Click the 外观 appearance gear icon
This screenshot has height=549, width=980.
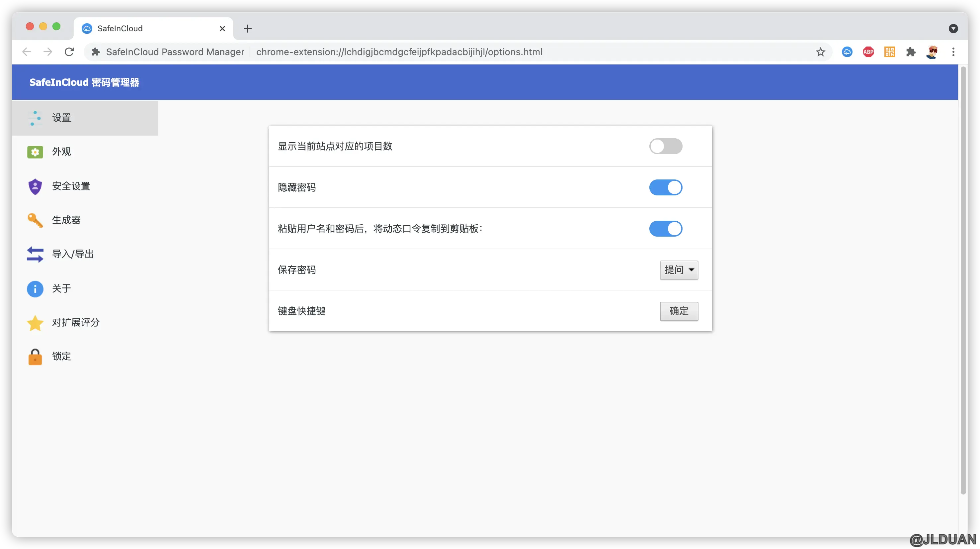[35, 152]
